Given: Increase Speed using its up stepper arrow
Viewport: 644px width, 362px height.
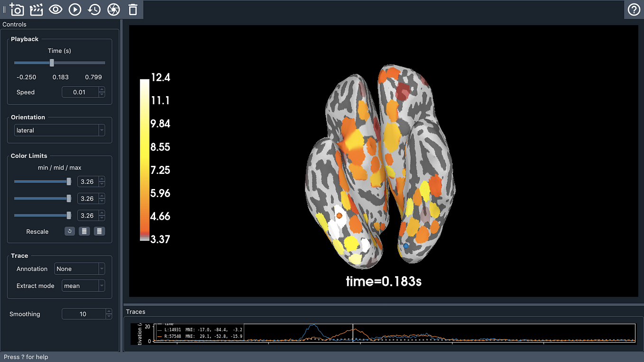Looking at the screenshot, I should tap(101, 90).
